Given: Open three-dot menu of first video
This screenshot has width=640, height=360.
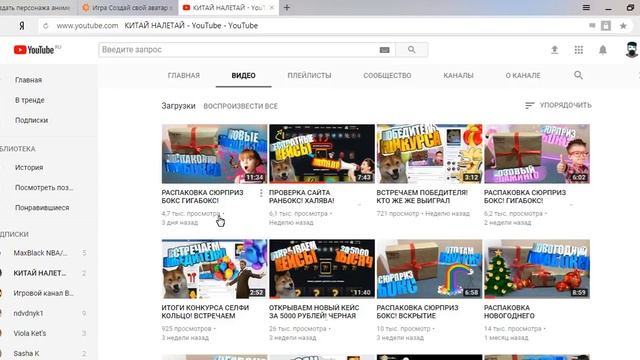Looking at the screenshot, I should click(261, 193).
